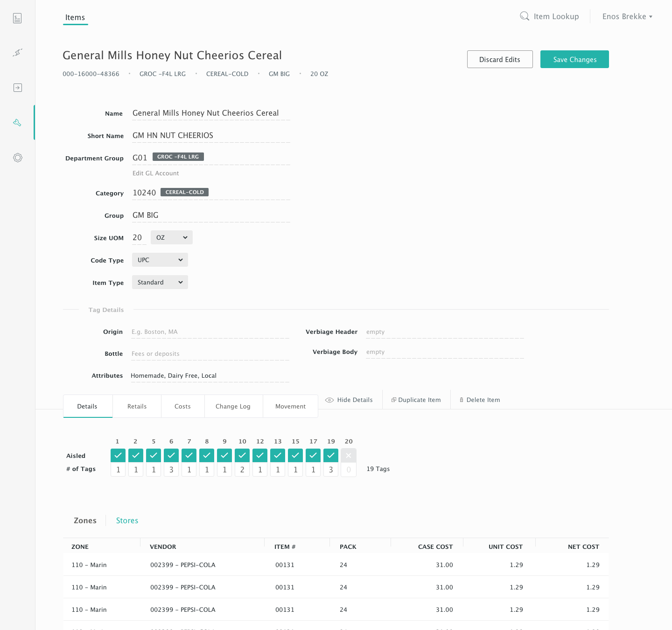The width and height of the screenshot is (672, 630).
Task: Enable the Aisled checkbox for store 20
Action: [349, 455]
